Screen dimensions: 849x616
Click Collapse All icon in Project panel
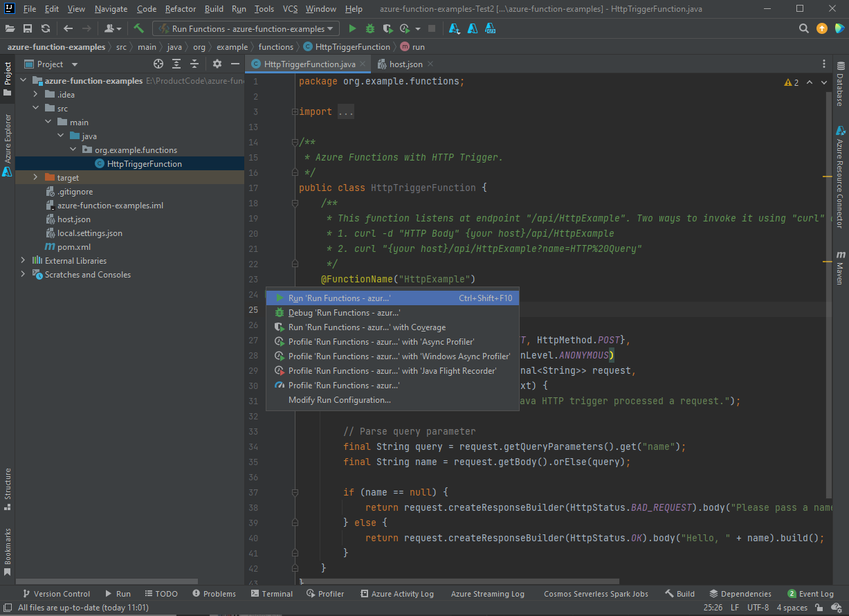click(194, 64)
